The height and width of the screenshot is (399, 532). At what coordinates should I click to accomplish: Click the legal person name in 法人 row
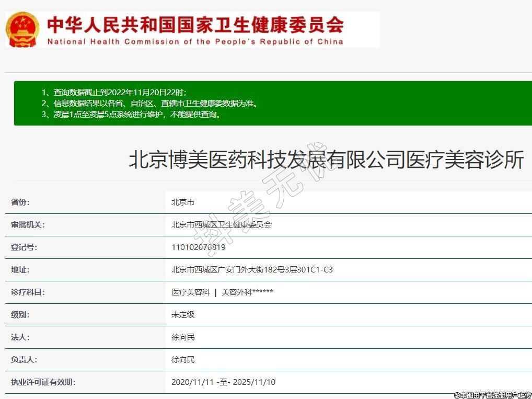(x=183, y=337)
